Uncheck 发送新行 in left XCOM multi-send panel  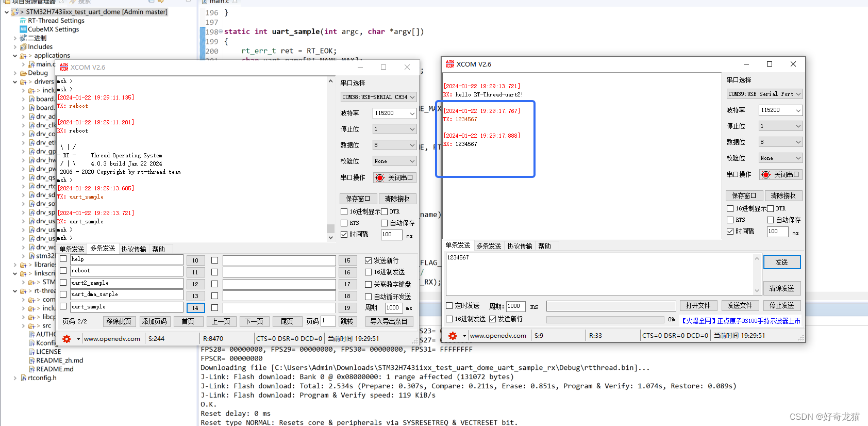tap(368, 260)
